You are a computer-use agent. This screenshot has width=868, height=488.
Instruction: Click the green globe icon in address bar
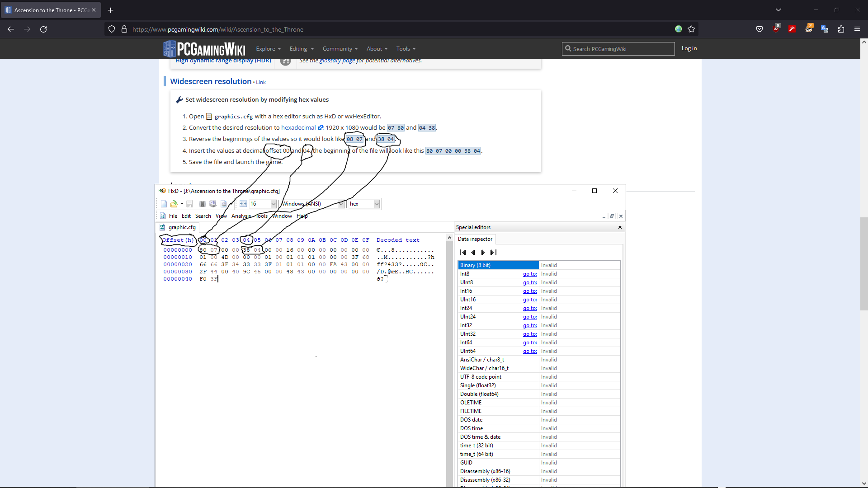679,29
